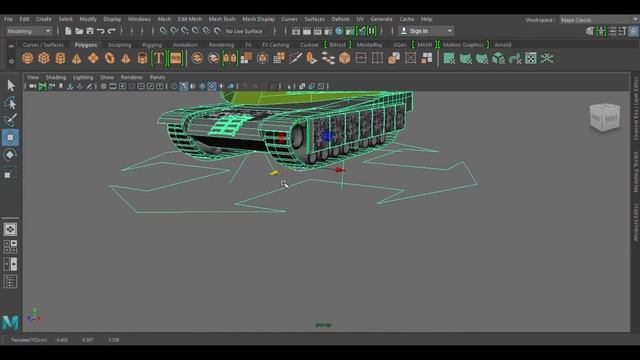
Task: Open the viewport Panels menu
Action: (157, 77)
